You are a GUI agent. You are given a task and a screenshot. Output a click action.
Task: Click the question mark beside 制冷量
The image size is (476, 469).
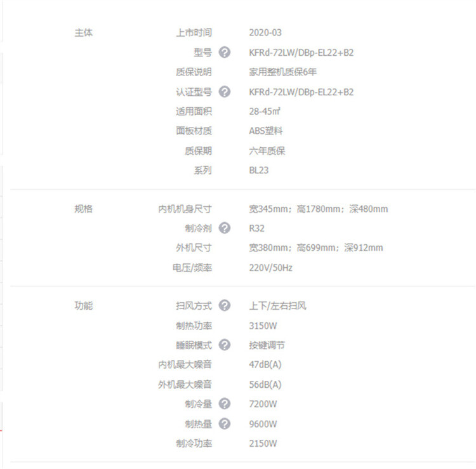pos(224,404)
